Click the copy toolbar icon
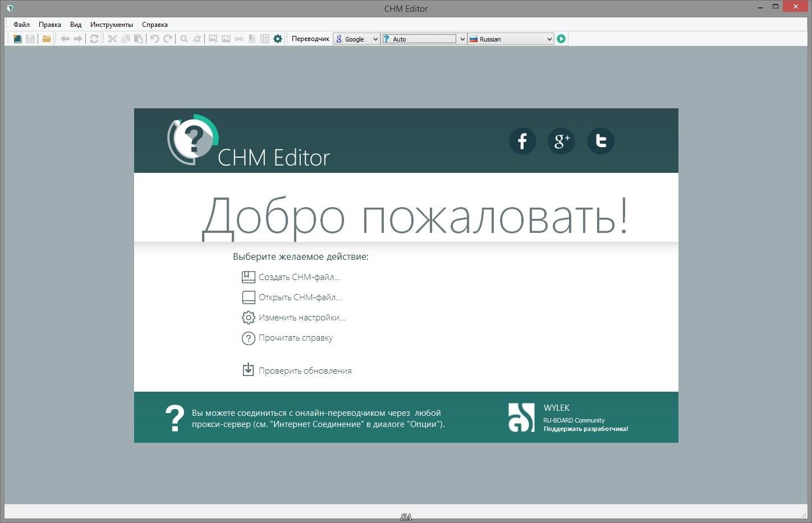Image resolution: width=812 pixels, height=523 pixels. click(x=125, y=39)
